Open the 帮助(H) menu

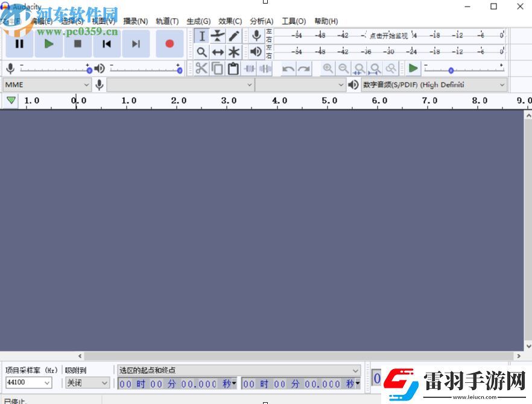pos(326,21)
